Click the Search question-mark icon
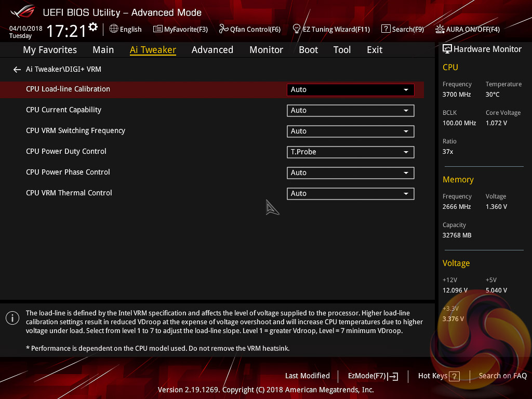The height and width of the screenshot is (399, 532). 386,29
